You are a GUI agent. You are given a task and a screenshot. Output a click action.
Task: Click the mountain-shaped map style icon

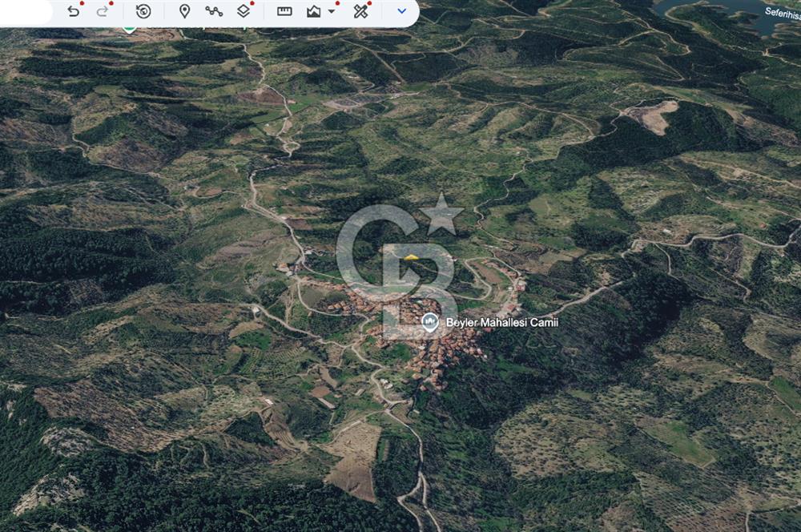coord(314,11)
